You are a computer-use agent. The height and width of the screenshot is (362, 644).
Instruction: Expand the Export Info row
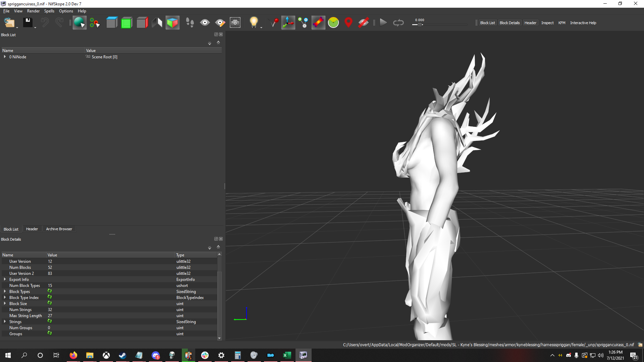pos(5,279)
